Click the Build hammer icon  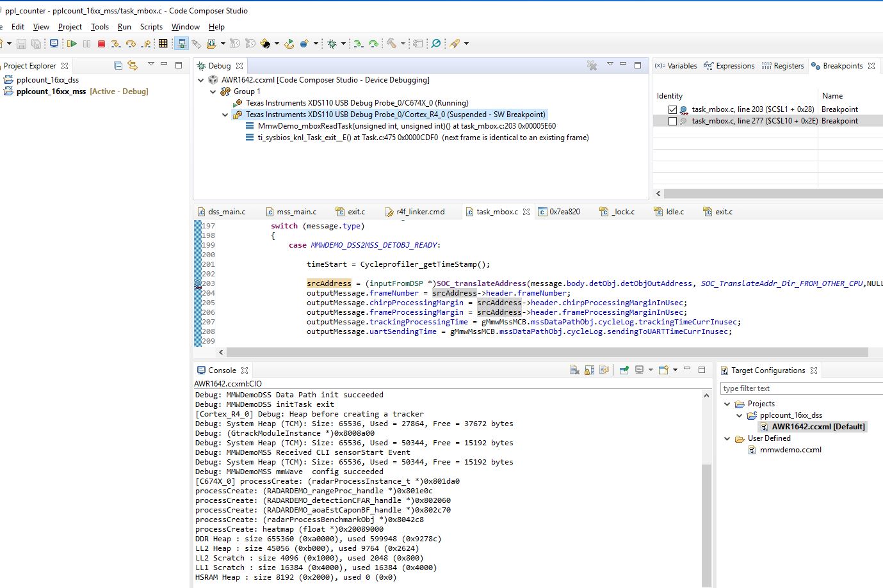click(x=391, y=44)
